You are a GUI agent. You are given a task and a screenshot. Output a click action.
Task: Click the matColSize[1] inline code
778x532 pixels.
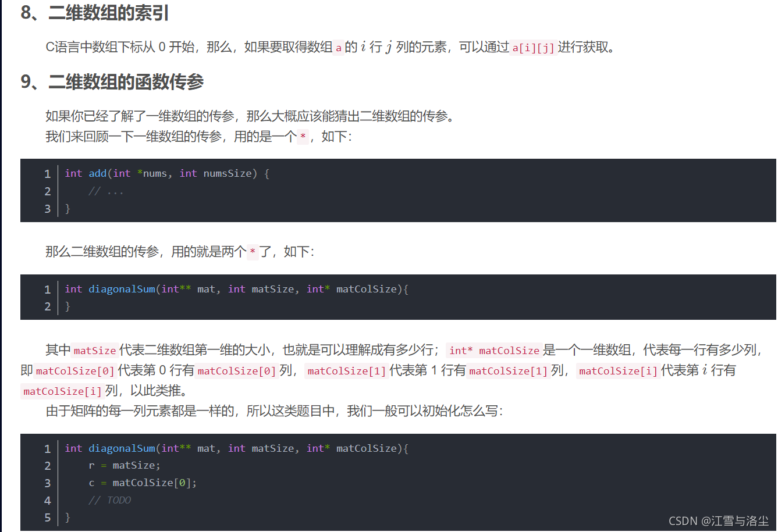346,371
